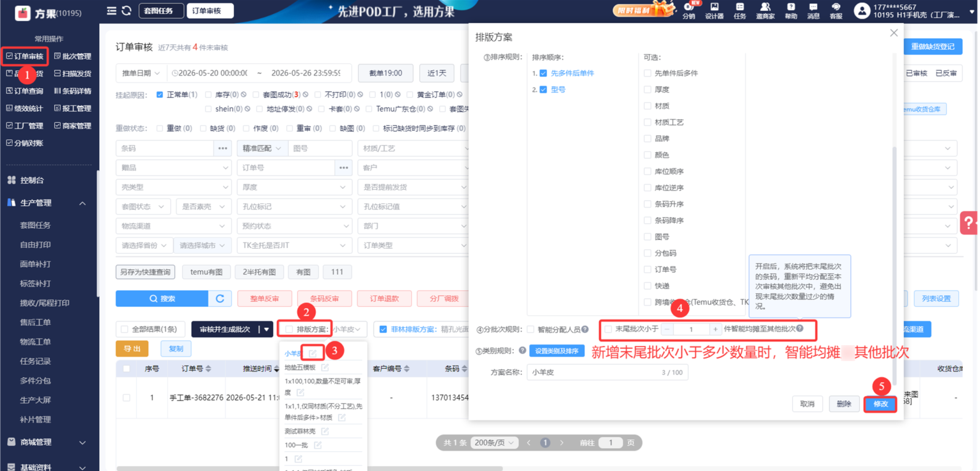Viewport: 980px width, 471px height.
Task: Check the 材质工艺 option
Action: [648, 122]
